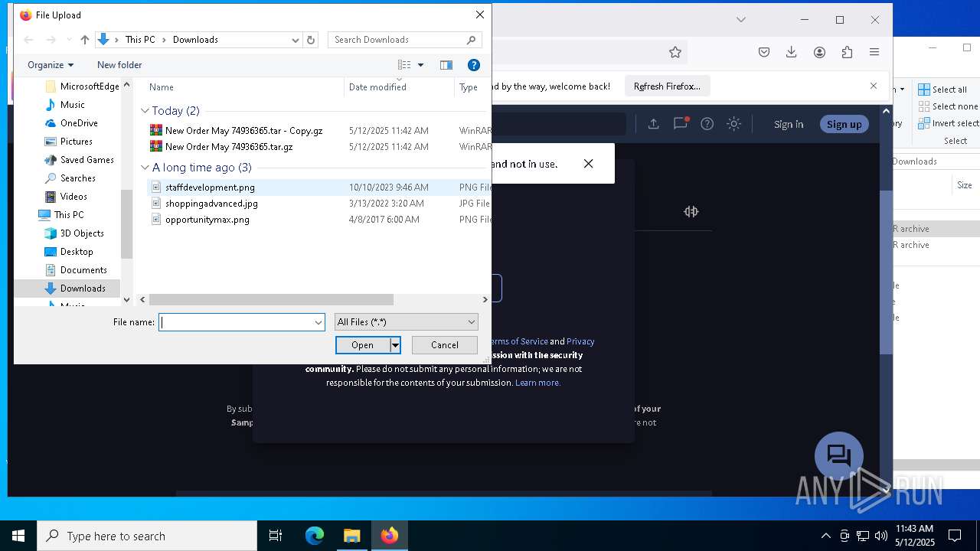Switch to Firefox in taskbar
The image size is (980, 551).
tap(390, 536)
